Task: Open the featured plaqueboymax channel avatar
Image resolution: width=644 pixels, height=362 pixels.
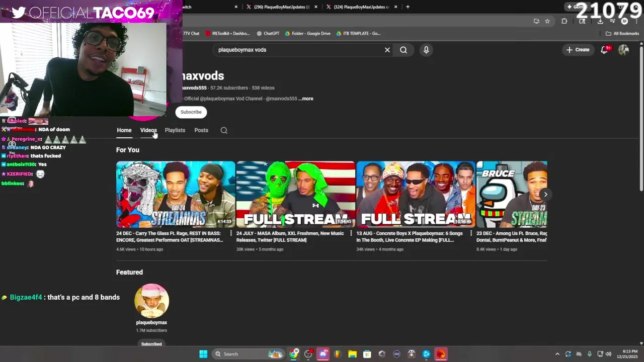Action: (x=151, y=301)
